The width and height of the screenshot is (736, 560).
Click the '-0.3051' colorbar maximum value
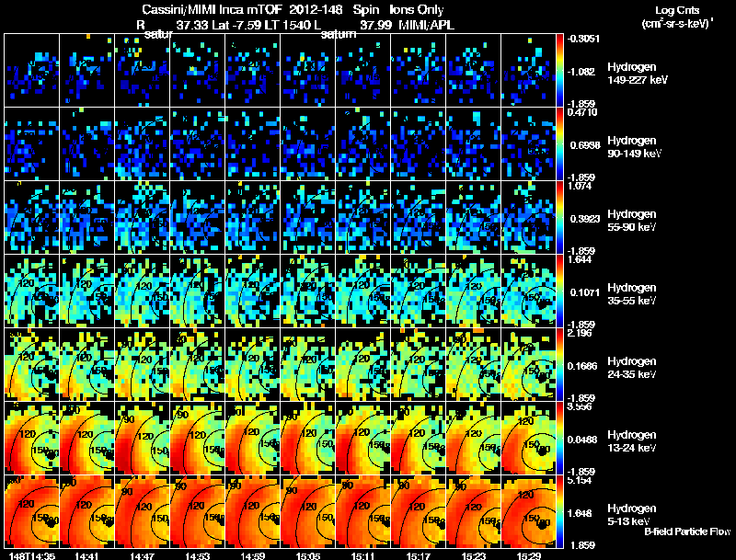click(583, 39)
